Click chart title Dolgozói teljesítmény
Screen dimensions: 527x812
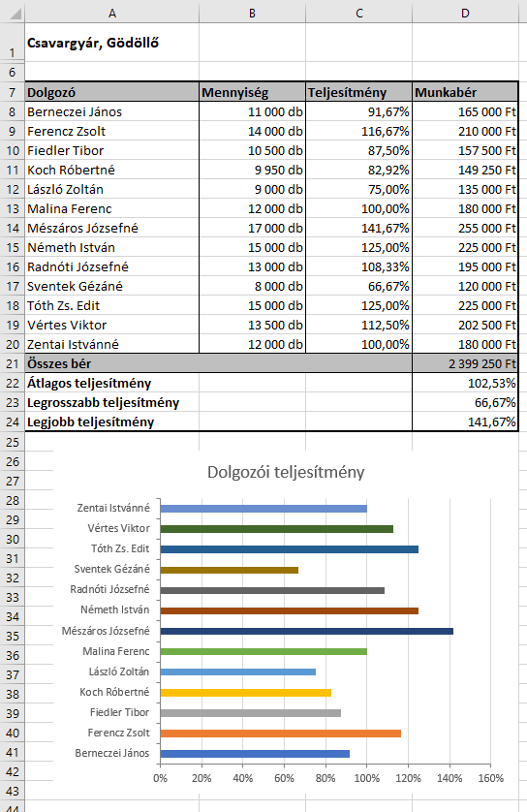286,472
